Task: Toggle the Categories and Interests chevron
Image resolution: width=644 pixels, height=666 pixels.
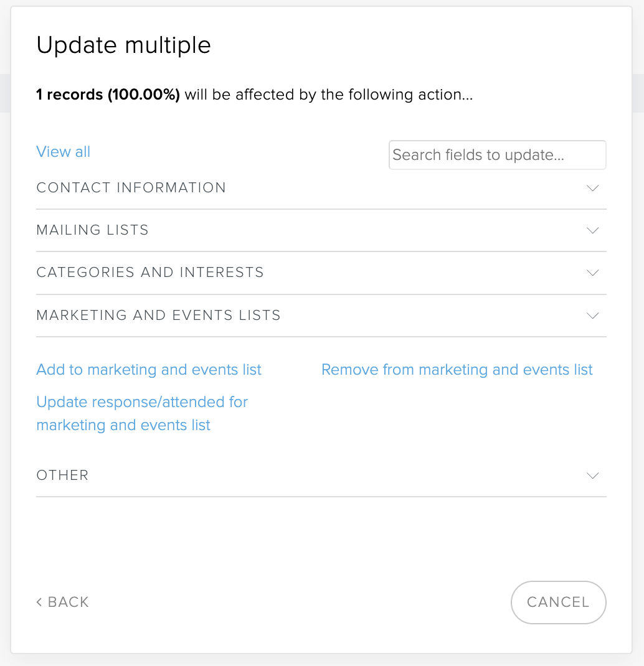Action: [592, 272]
